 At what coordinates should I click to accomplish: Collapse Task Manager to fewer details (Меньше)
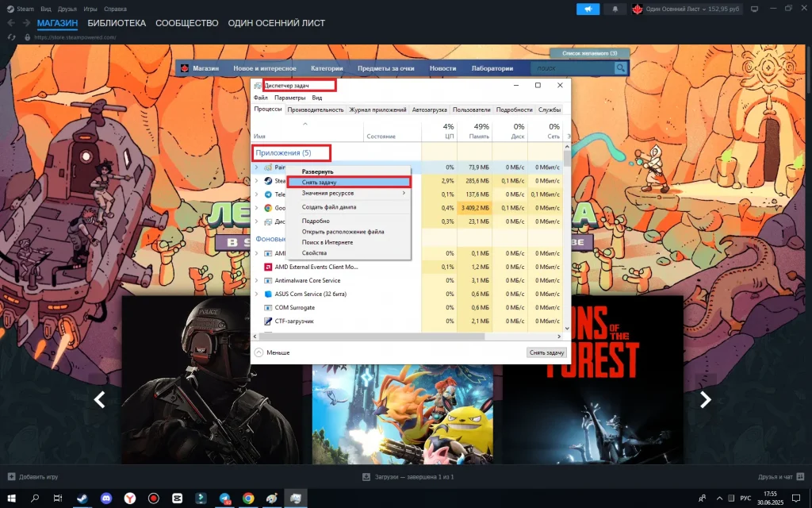point(273,352)
